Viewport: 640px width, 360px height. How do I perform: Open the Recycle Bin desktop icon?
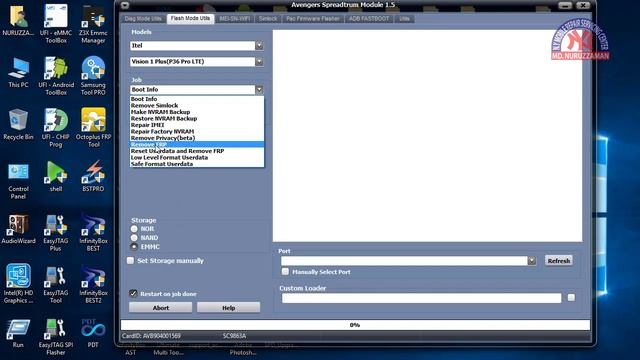pyautogui.click(x=18, y=125)
